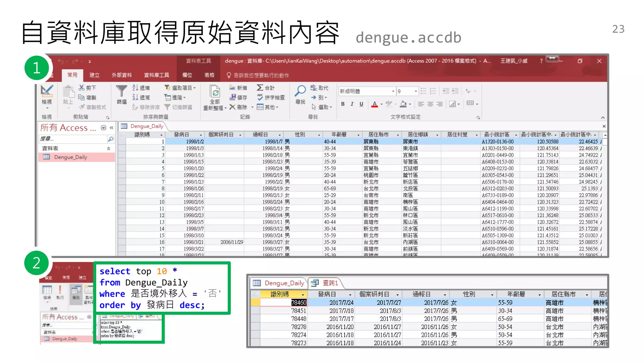This screenshot has height=362, width=644.
Task: Click the 剪下 (Cut) scissors icon
Action: (81, 88)
